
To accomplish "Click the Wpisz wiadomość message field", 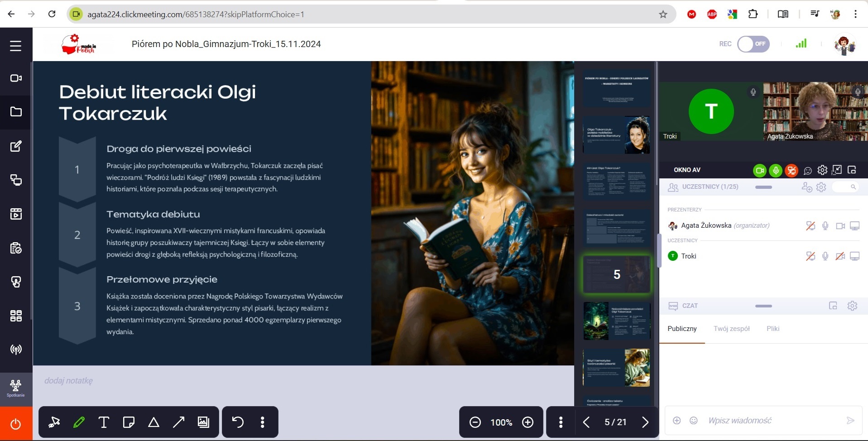I will tap(772, 421).
